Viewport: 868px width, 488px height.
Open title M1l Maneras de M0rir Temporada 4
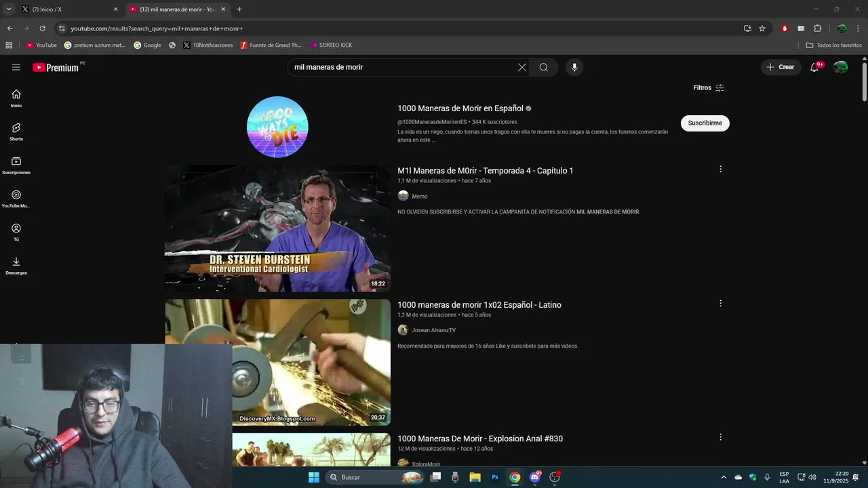pos(486,171)
